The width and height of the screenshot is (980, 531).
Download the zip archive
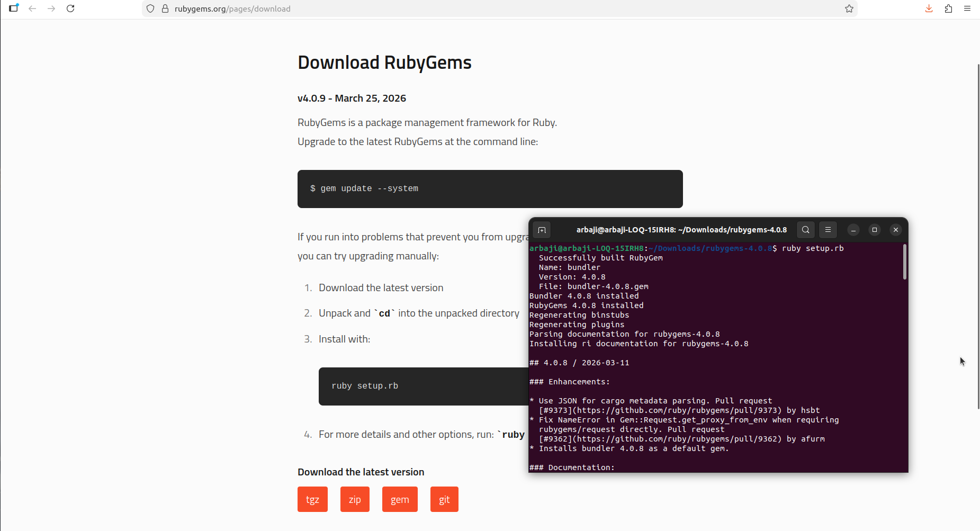tap(355, 499)
